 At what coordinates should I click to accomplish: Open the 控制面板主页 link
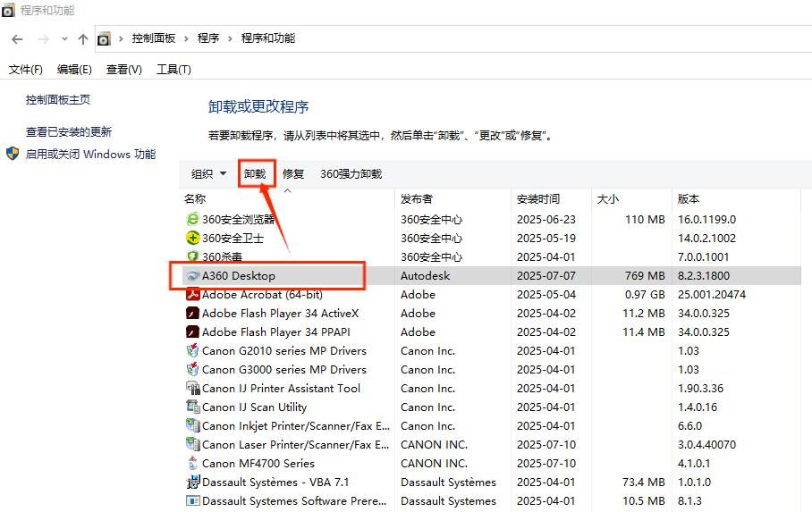58,99
